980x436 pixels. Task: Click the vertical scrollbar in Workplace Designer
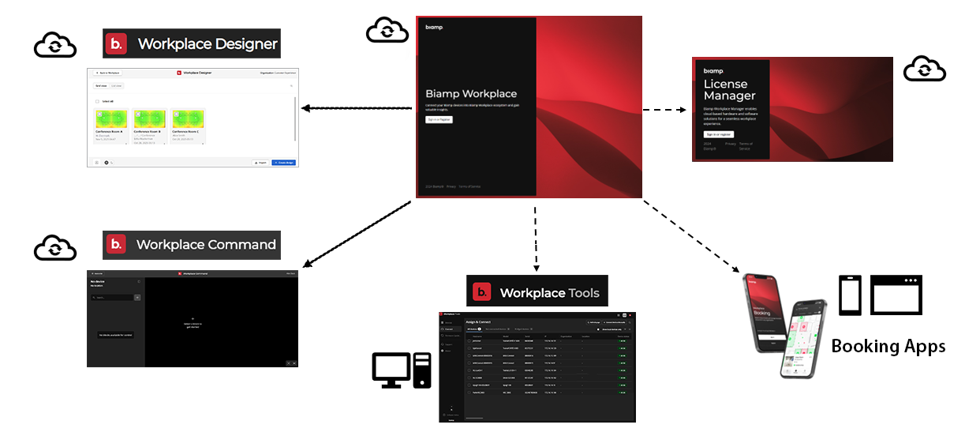[295, 118]
